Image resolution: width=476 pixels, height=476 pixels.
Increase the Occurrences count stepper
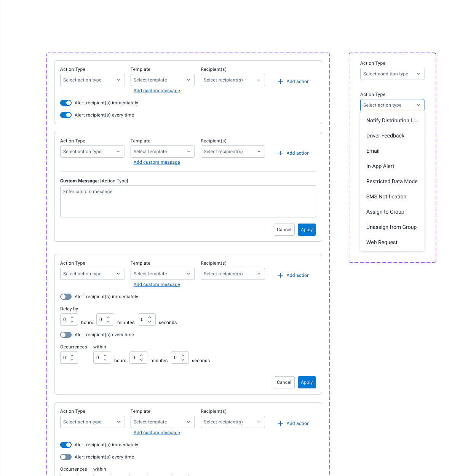point(72,355)
